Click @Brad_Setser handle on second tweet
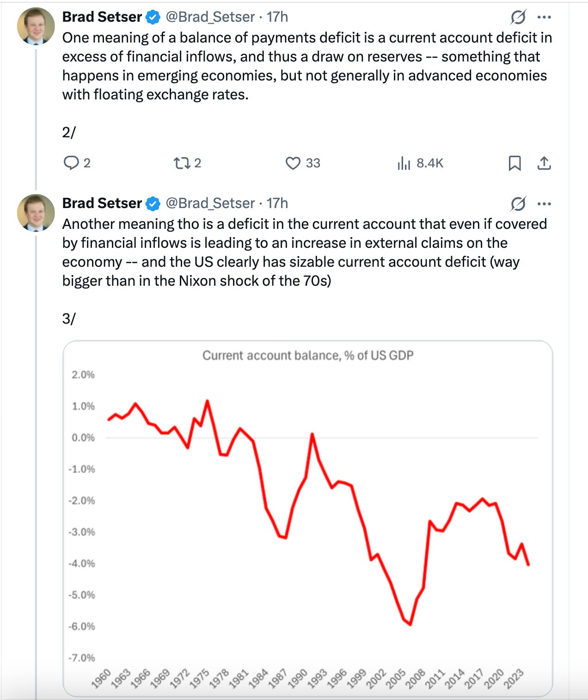 tap(210, 203)
